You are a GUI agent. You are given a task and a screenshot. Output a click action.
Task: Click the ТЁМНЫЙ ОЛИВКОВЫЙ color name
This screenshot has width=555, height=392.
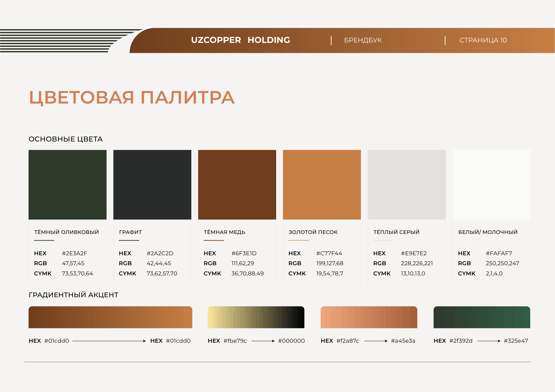[x=66, y=232]
